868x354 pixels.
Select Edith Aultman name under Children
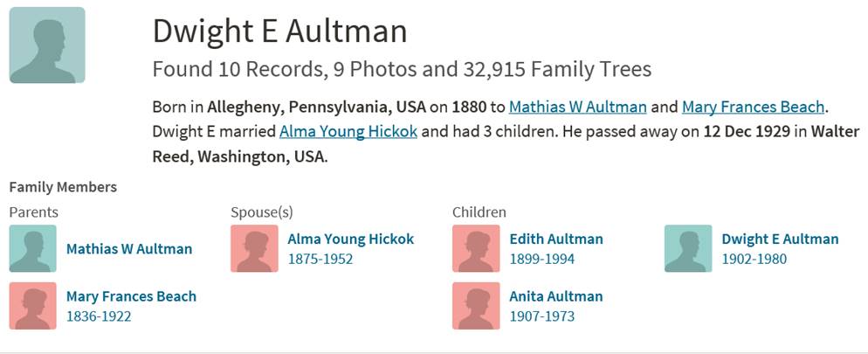[555, 239]
